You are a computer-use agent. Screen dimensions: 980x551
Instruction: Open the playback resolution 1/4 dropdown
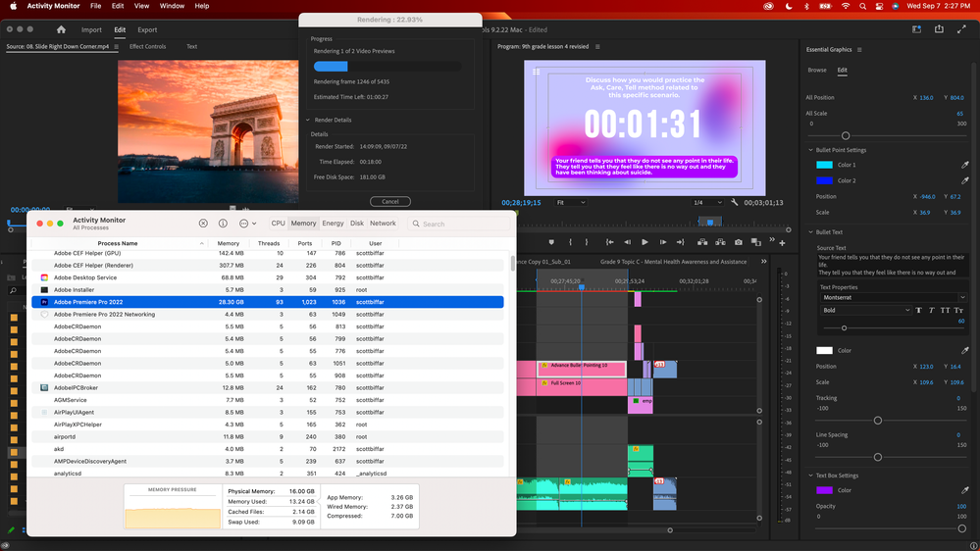coord(707,202)
